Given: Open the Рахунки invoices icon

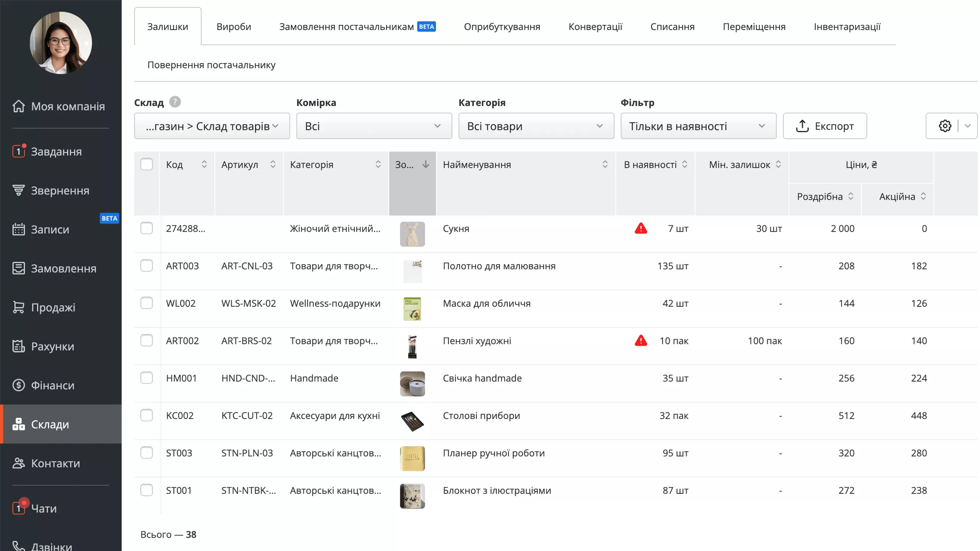Looking at the screenshot, I should (x=18, y=346).
